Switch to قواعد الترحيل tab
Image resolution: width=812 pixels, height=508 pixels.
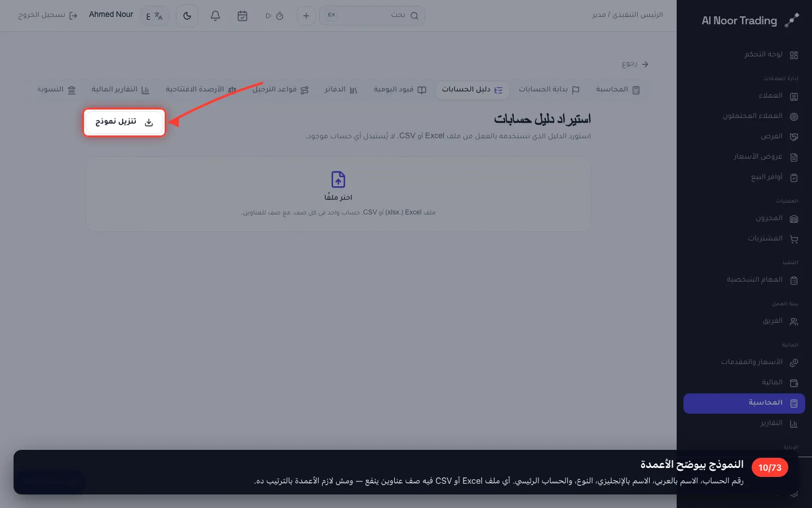[x=280, y=90]
